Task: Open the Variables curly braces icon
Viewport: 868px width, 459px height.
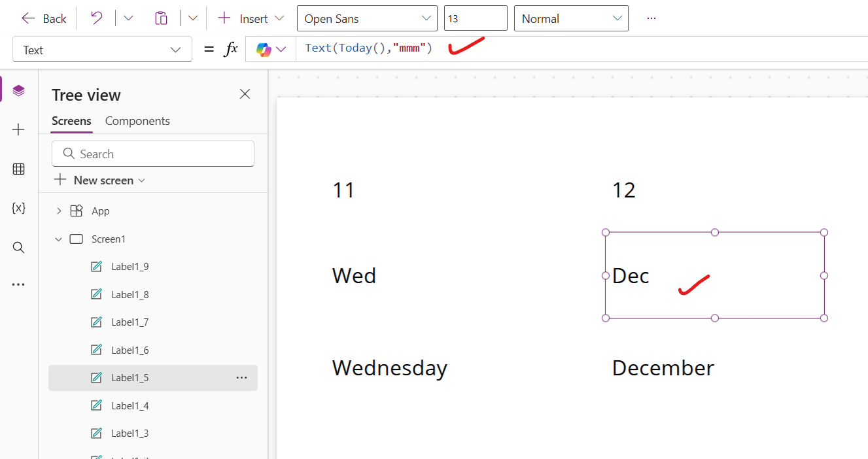Action: (x=18, y=209)
